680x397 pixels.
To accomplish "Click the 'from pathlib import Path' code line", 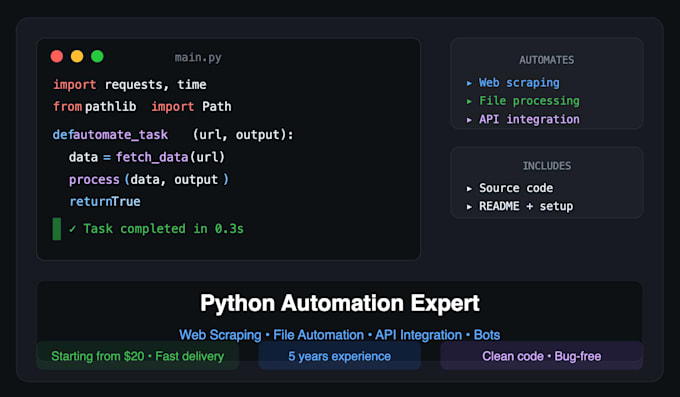I will (142, 106).
